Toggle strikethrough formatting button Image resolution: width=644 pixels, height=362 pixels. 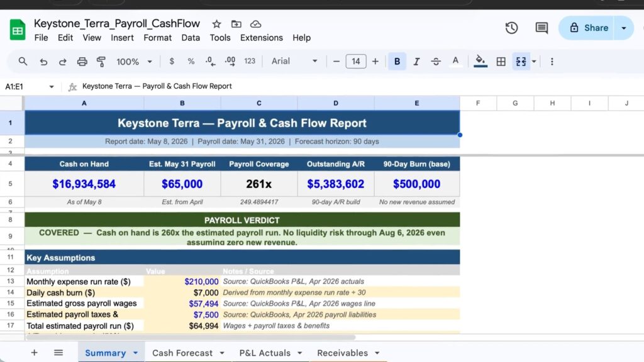(x=436, y=62)
